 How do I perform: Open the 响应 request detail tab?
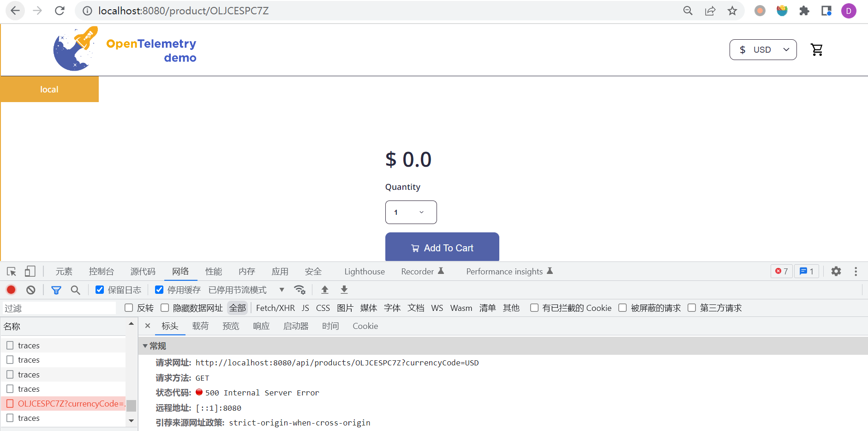(x=261, y=326)
